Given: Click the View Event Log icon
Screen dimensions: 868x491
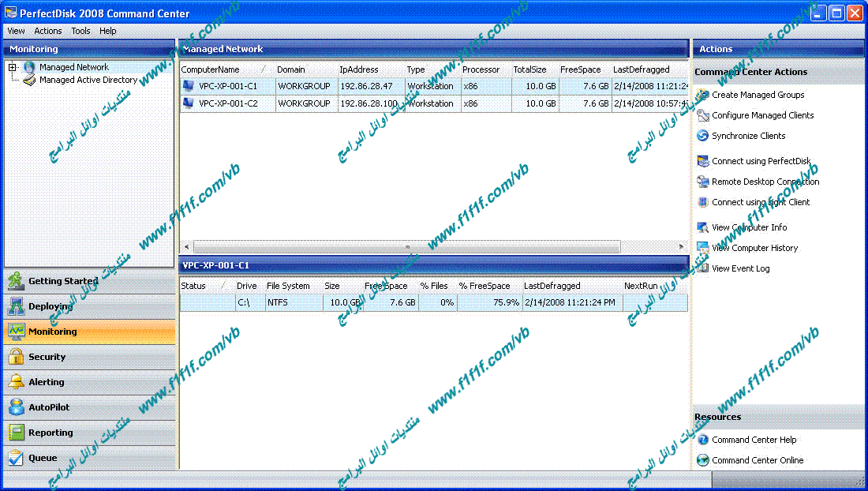Looking at the screenshot, I should pos(702,268).
